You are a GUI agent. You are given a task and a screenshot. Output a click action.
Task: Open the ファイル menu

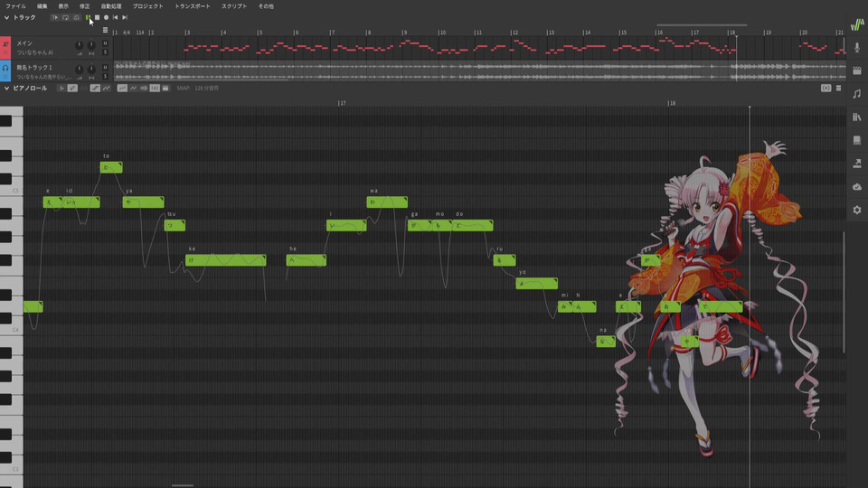15,6
